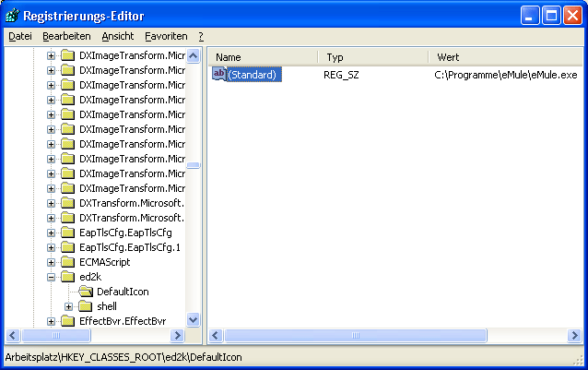Open the Bearbeiten menu
This screenshot has width=588, height=370.
pos(66,36)
